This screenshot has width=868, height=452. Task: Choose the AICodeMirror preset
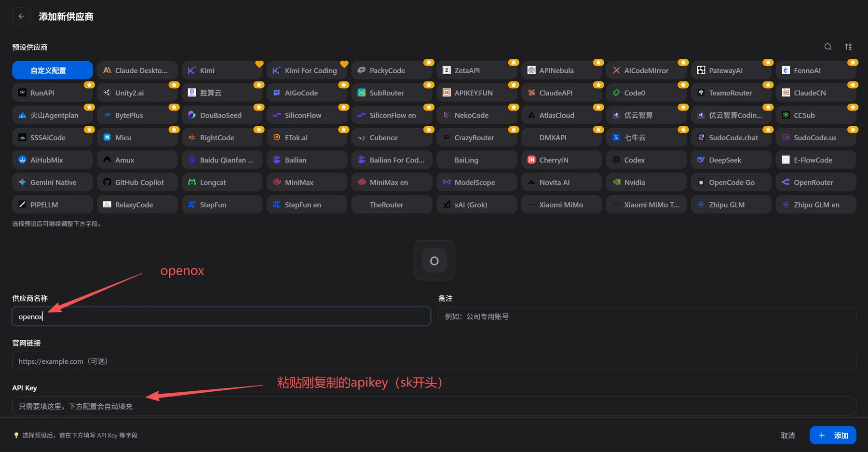click(x=647, y=70)
